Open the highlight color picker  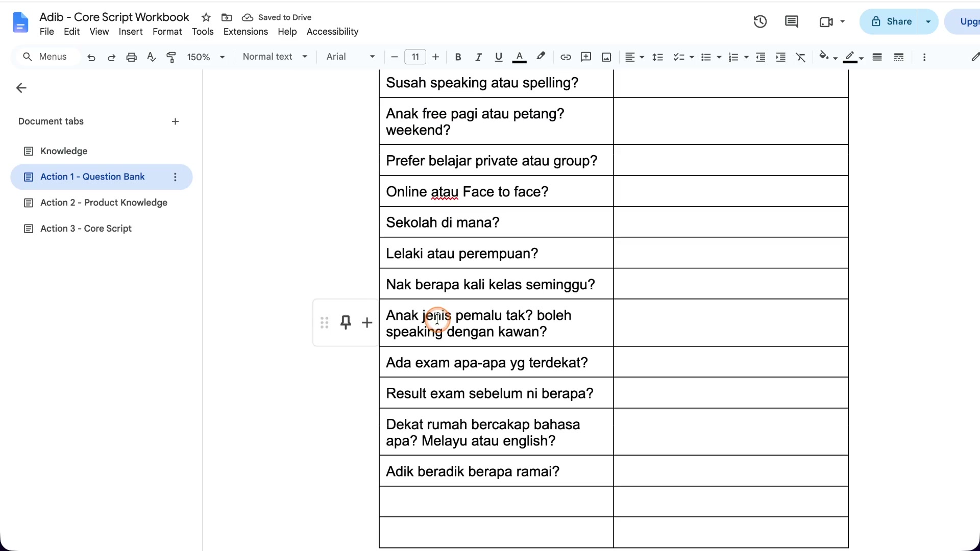click(x=541, y=57)
